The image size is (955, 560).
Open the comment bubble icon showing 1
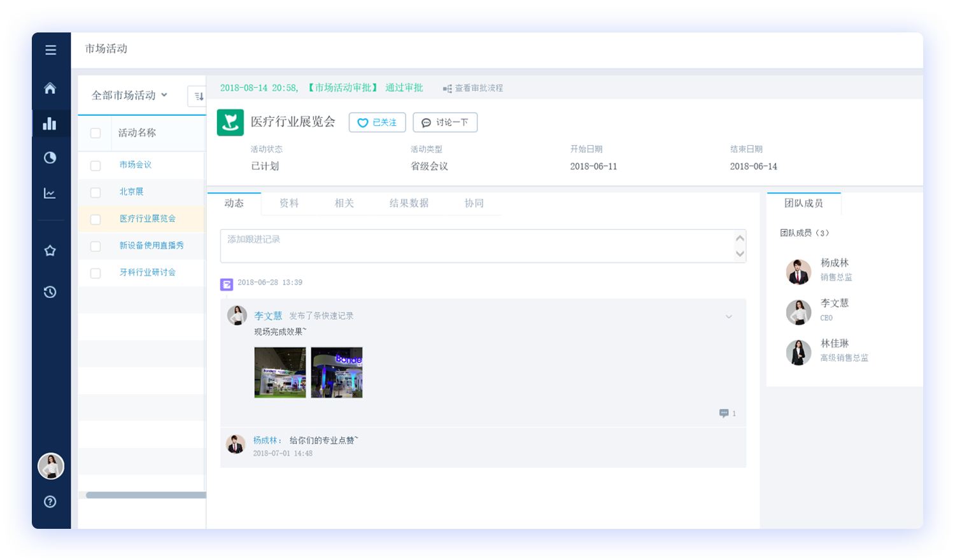click(x=724, y=414)
